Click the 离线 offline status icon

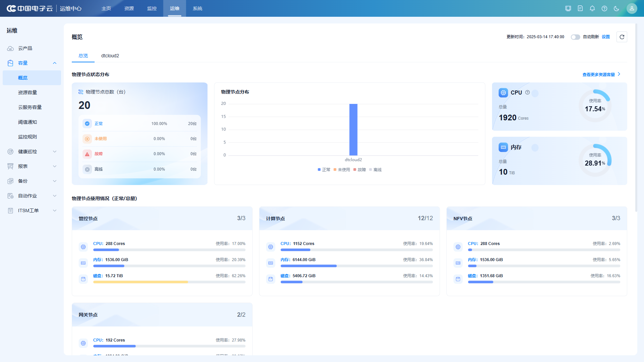(87, 169)
